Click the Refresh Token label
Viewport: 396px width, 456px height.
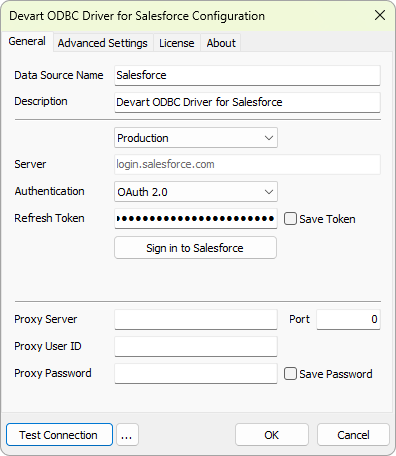coord(49,218)
